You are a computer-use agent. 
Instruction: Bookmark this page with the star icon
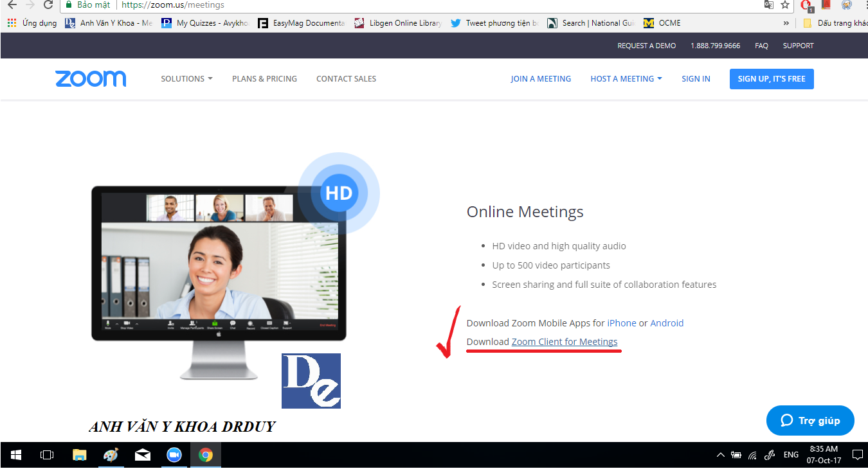[785, 4]
